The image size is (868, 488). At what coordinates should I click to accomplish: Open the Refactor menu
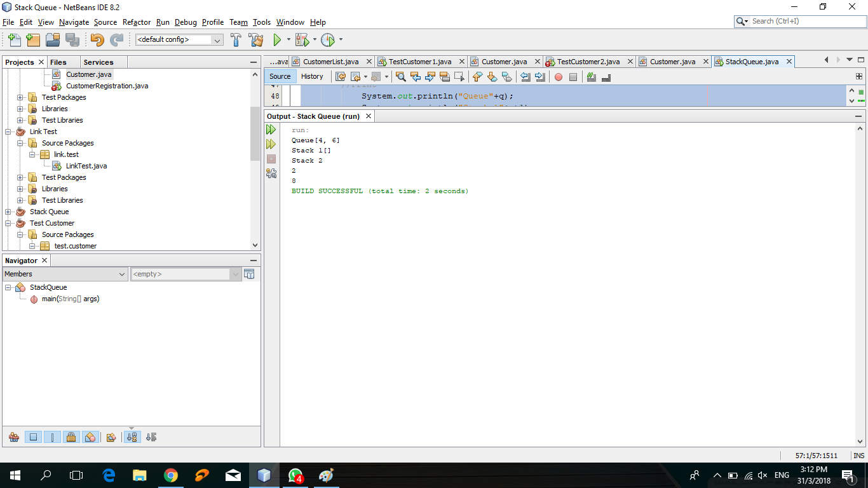pos(136,22)
